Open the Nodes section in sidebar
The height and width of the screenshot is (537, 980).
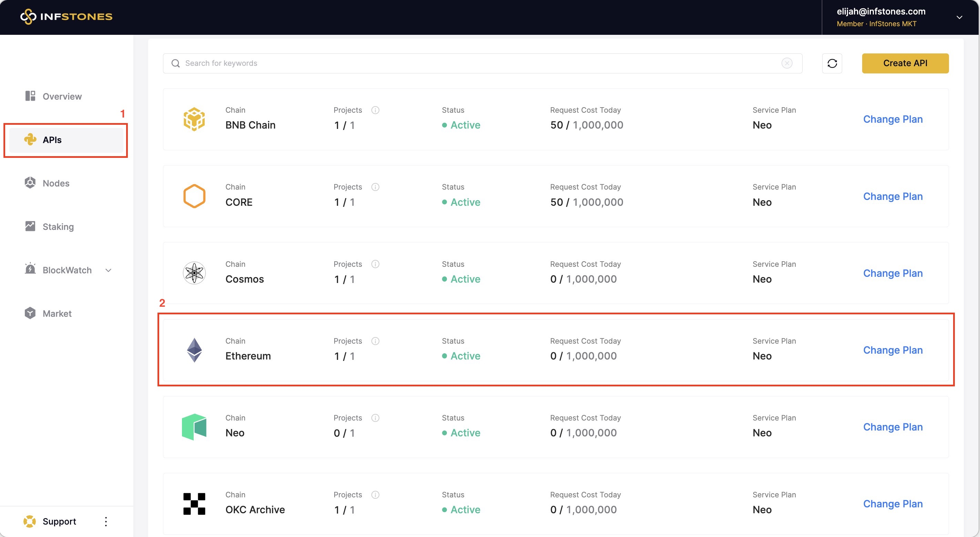click(x=56, y=183)
